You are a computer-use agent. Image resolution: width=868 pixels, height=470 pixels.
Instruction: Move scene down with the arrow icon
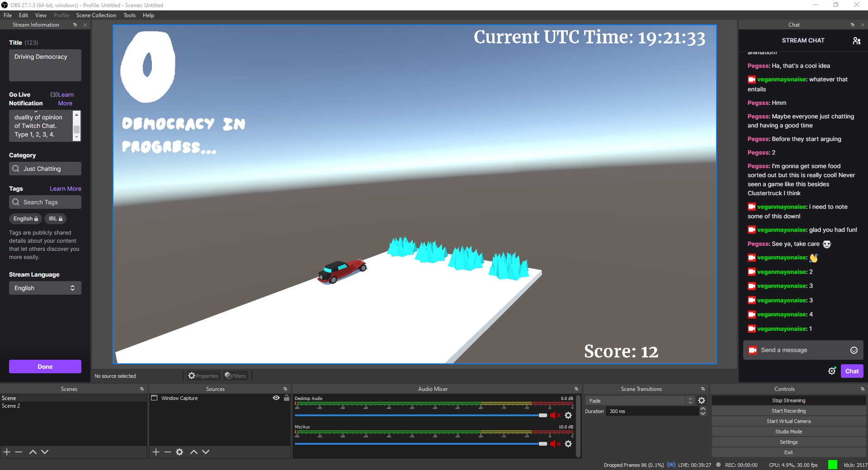tap(45, 452)
